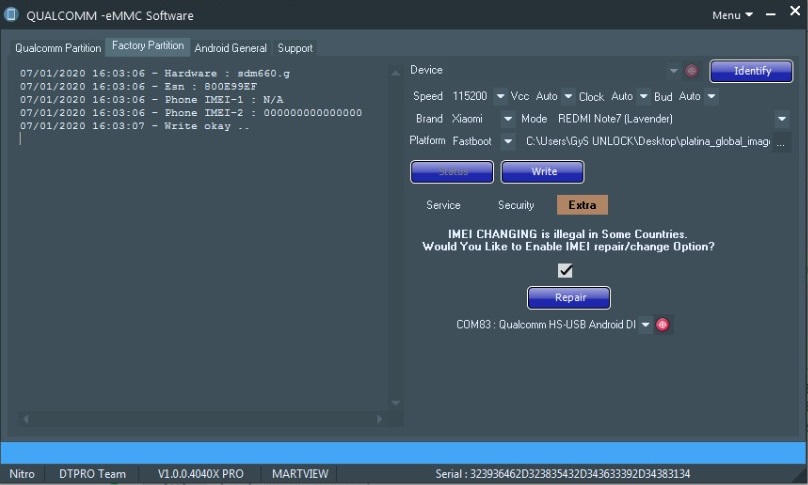This screenshot has height=485, width=808.
Task: Click the log horizontal scroll left arrow
Action: coord(25,419)
